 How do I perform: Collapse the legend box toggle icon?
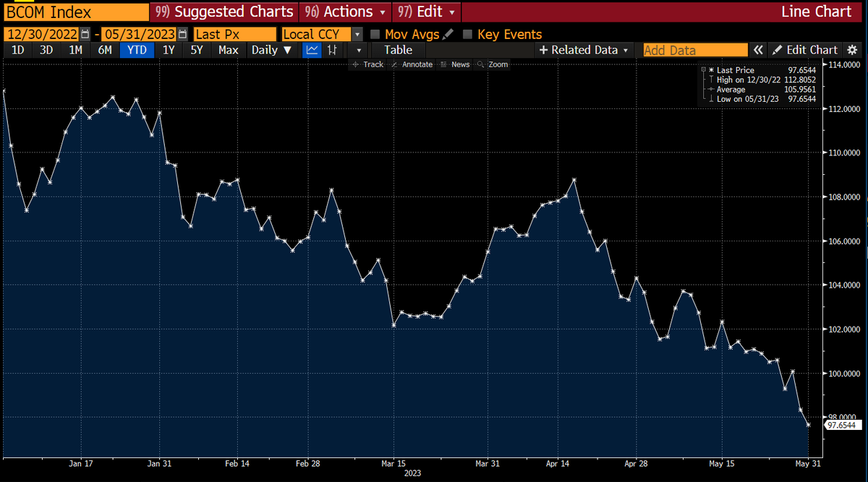click(x=703, y=70)
